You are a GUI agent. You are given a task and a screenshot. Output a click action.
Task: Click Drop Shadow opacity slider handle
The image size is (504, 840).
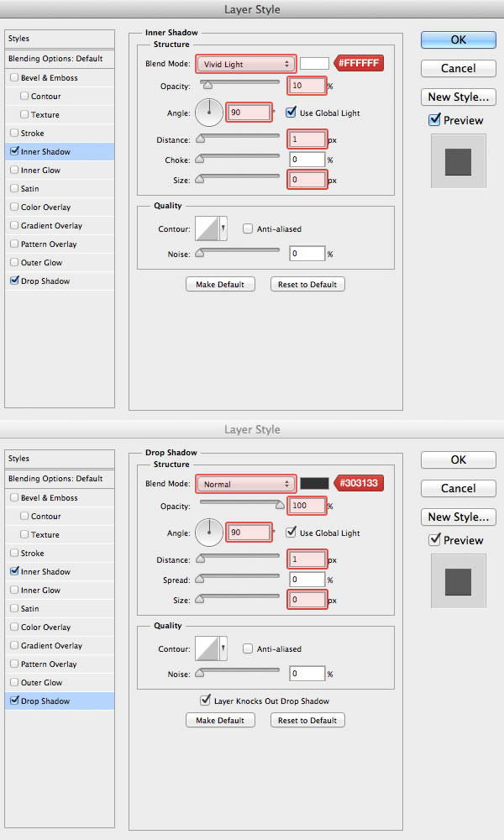280,505
